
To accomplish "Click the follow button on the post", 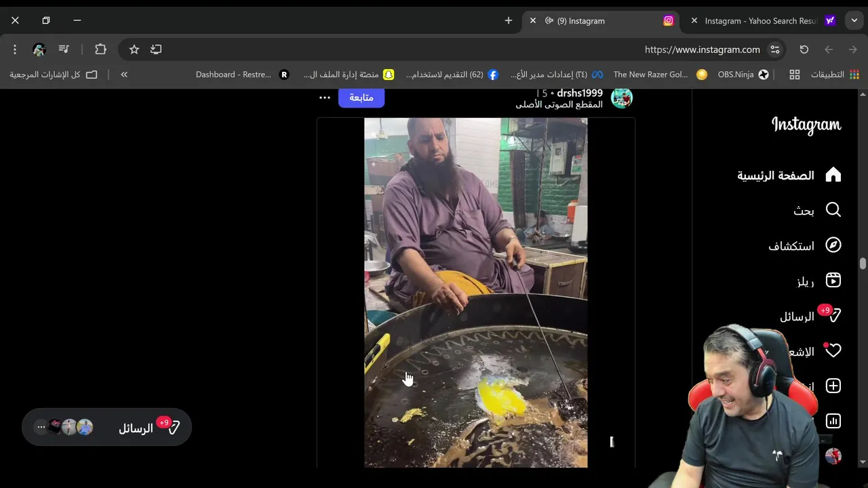I will point(361,98).
